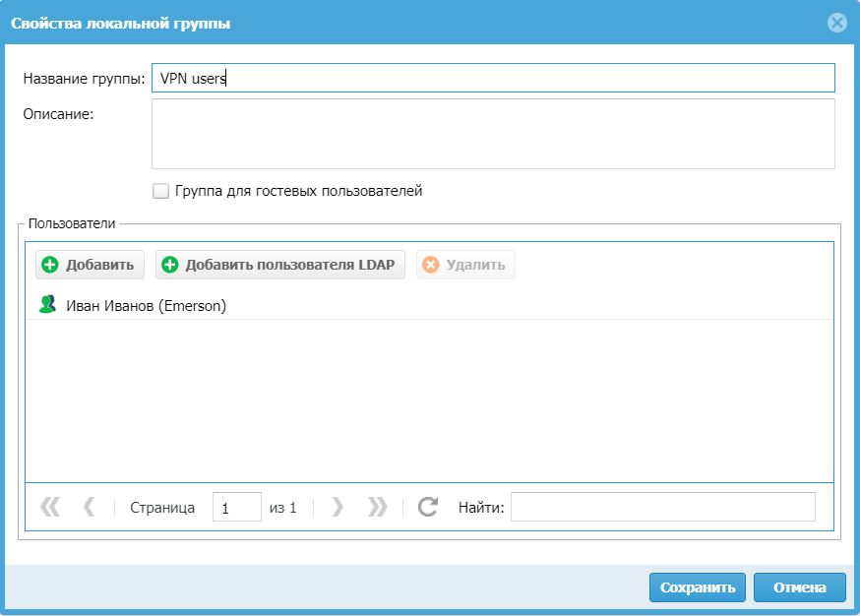Click the "из 1" page count text

pos(282,508)
